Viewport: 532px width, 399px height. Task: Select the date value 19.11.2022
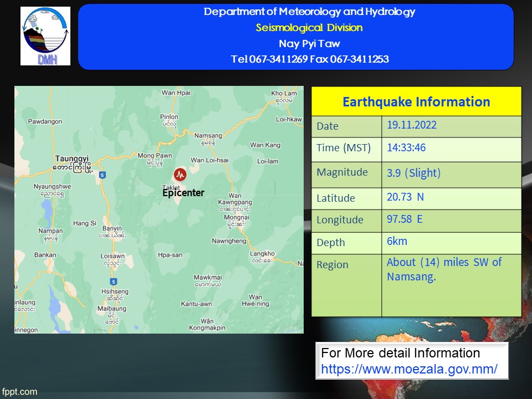pos(412,125)
